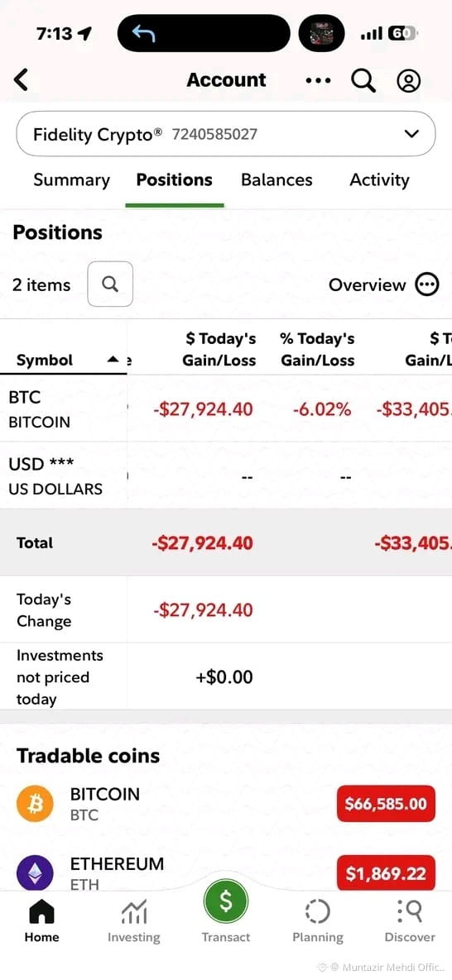Viewport: 452px width, 980px height.
Task: Switch to the Balances tab
Action: (x=276, y=180)
